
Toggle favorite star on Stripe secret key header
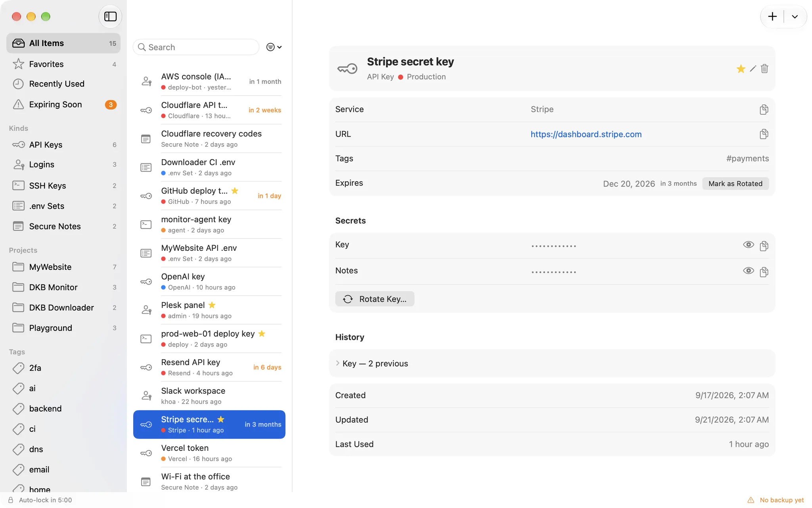(741, 69)
